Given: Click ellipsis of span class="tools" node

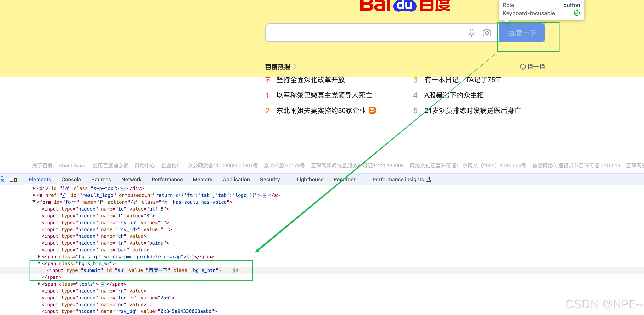Looking at the screenshot, I should pos(102,284).
